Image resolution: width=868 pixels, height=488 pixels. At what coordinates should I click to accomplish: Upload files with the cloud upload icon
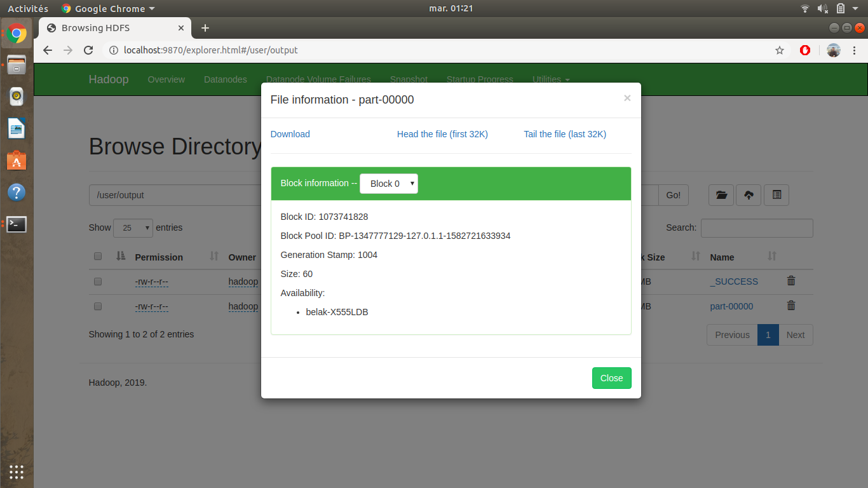(749, 195)
